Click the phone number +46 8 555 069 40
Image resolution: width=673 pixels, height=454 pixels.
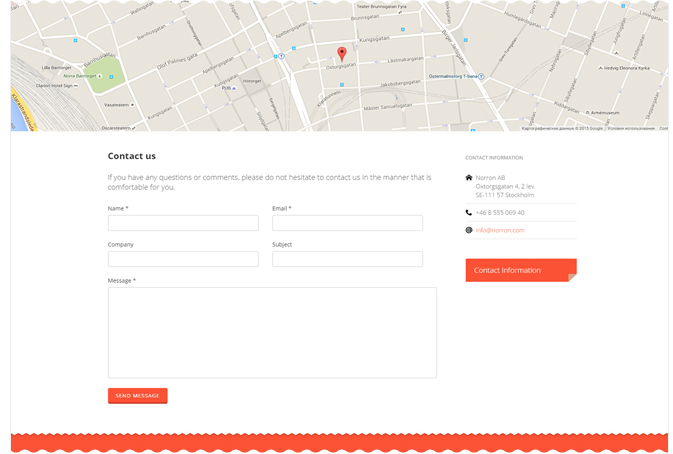click(500, 213)
